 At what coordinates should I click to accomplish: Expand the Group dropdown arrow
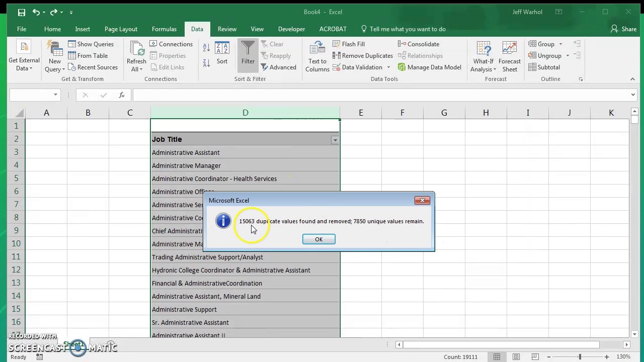click(560, 44)
